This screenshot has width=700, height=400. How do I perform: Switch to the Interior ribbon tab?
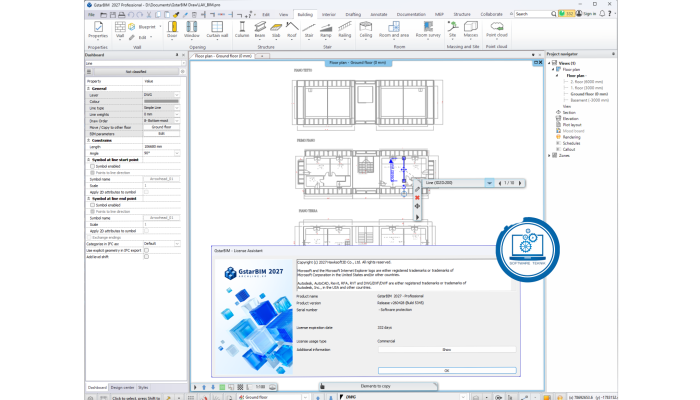coord(329,14)
